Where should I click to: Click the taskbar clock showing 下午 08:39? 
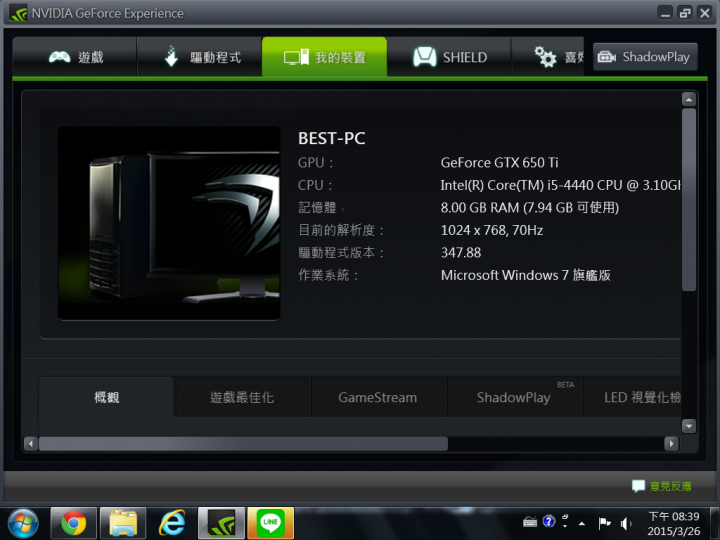coord(674,523)
